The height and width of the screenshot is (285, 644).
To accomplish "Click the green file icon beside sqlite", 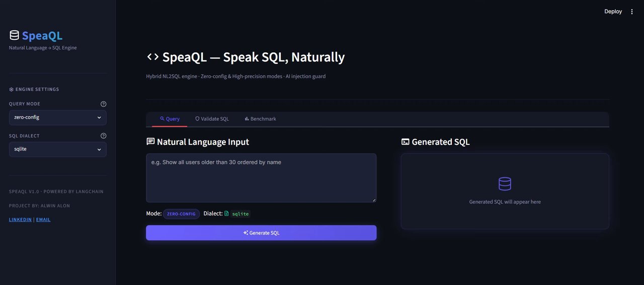I will (x=226, y=213).
